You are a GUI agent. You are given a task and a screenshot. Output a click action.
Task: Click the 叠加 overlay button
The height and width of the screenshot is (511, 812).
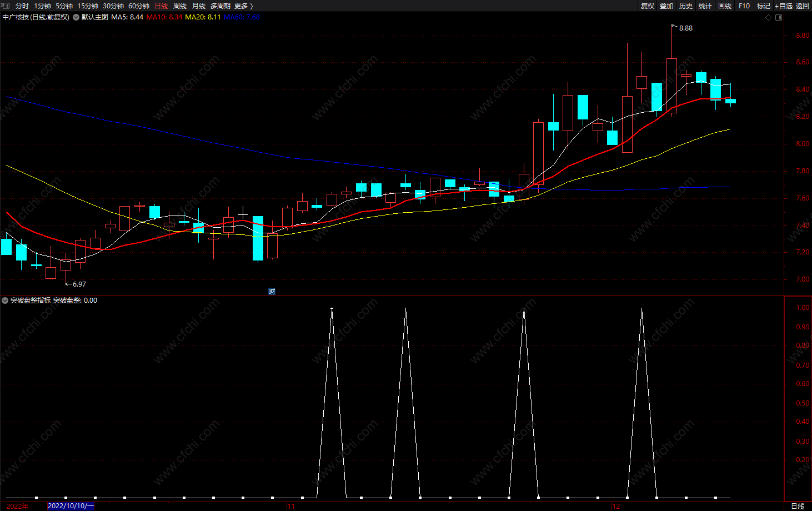[x=666, y=6]
